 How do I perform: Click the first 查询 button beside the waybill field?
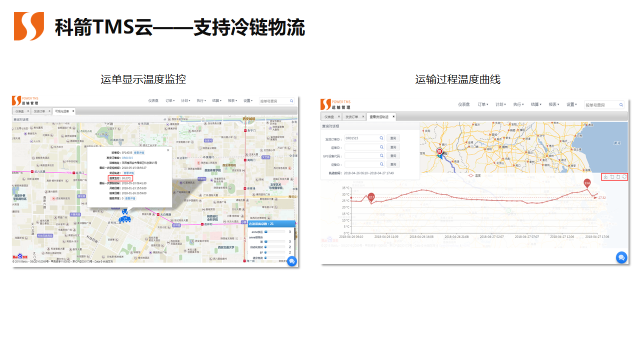(393, 138)
